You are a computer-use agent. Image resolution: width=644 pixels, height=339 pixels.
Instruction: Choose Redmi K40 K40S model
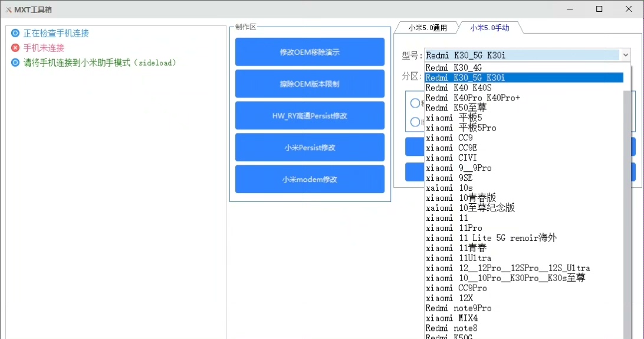[x=524, y=87]
